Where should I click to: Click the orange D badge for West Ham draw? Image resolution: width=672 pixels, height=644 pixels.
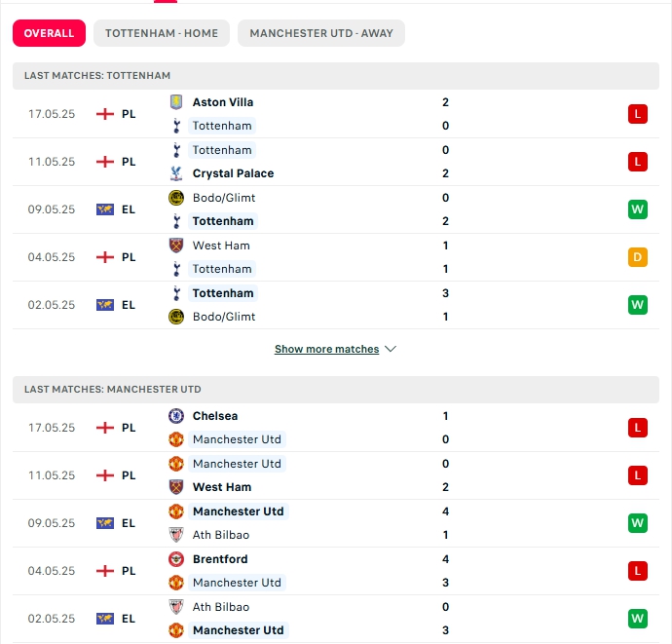click(637, 257)
